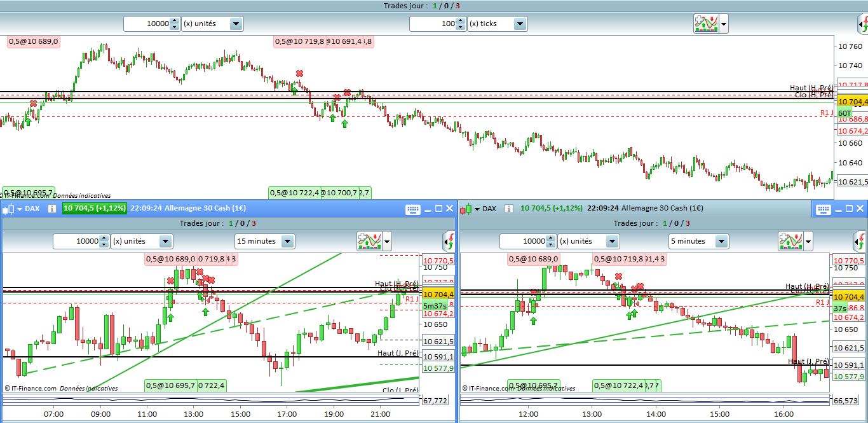Image resolution: width=868 pixels, height=423 pixels.
Task: Show the info icon next to DAX in the 5 minutes window
Action: [508, 209]
